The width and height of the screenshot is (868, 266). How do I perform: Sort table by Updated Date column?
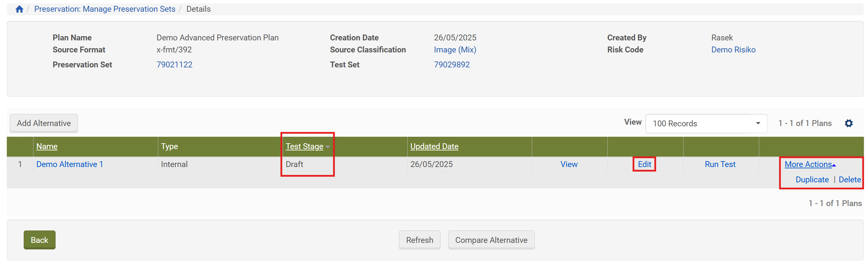(x=434, y=147)
